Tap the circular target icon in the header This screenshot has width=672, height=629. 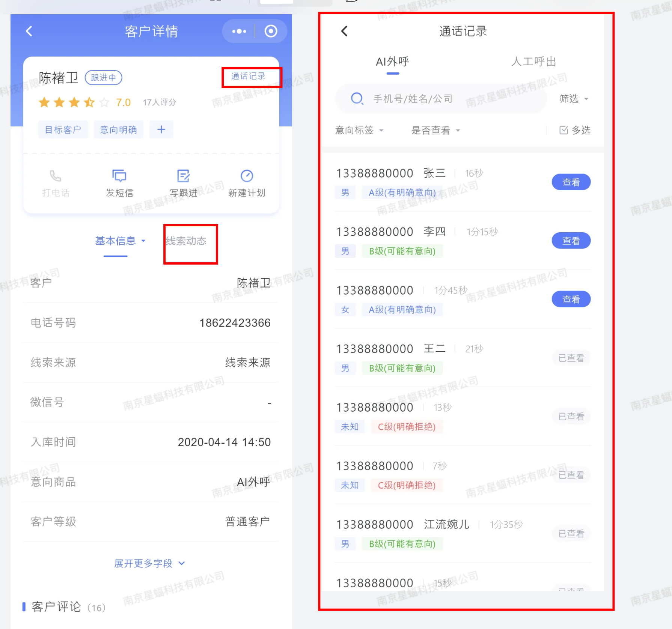click(x=271, y=31)
